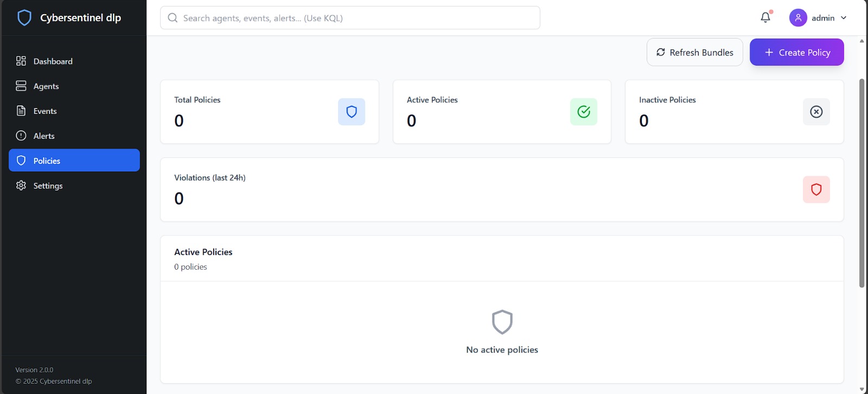Open the Dashboard page from sidebar

tap(53, 61)
